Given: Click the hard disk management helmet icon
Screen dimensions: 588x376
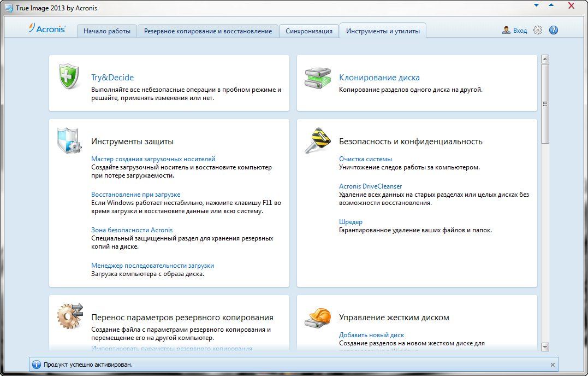Looking at the screenshot, I should pos(317,316).
